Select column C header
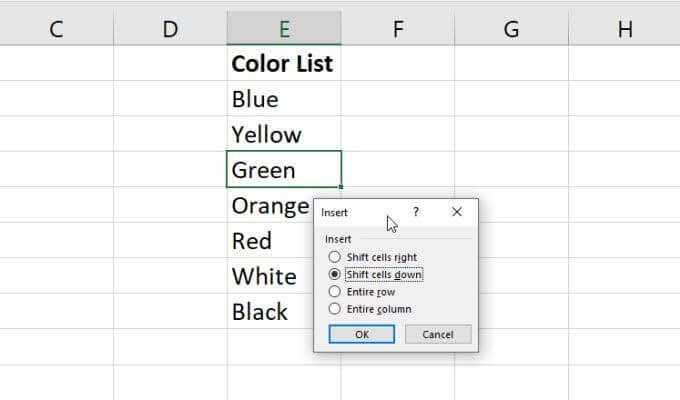The height and width of the screenshot is (400, 680). point(56,29)
